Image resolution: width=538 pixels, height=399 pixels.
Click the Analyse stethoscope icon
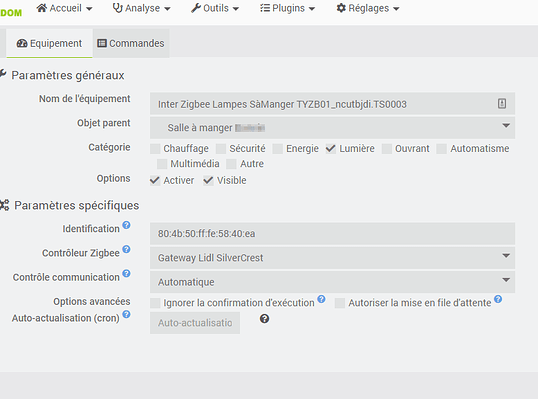[x=117, y=8]
